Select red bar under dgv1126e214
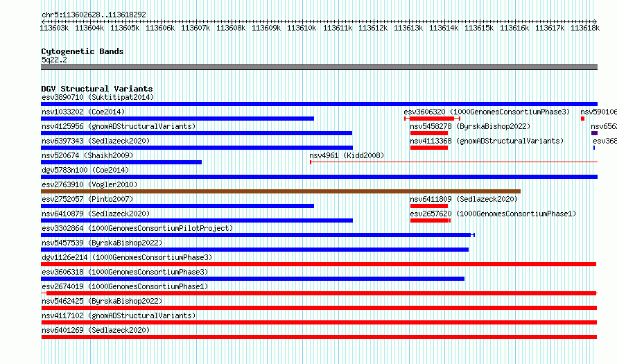The width and height of the screenshot is (617, 364). tap(319, 264)
